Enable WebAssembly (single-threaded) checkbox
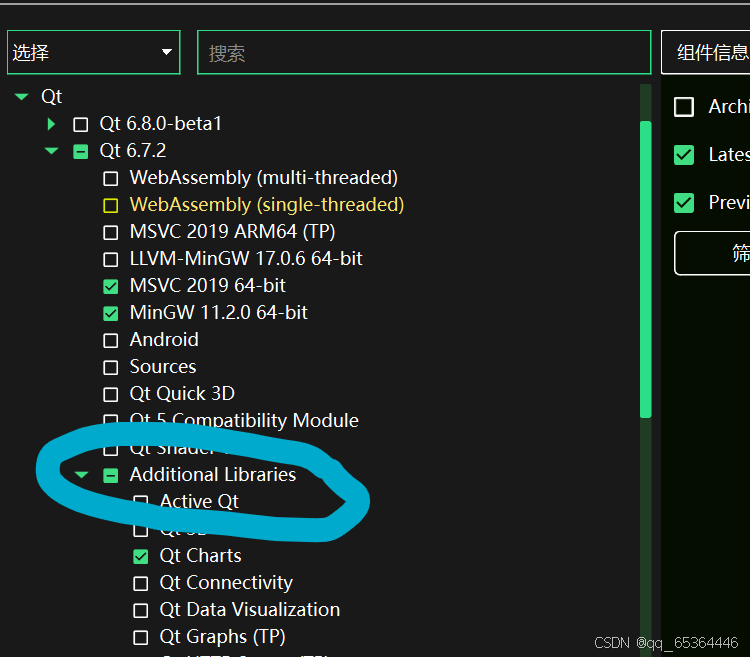The height and width of the screenshot is (657, 750). (x=110, y=206)
